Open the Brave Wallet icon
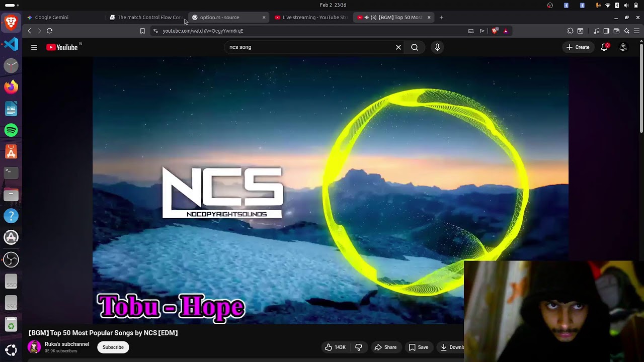The image size is (644, 362). pyautogui.click(x=616, y=31)
